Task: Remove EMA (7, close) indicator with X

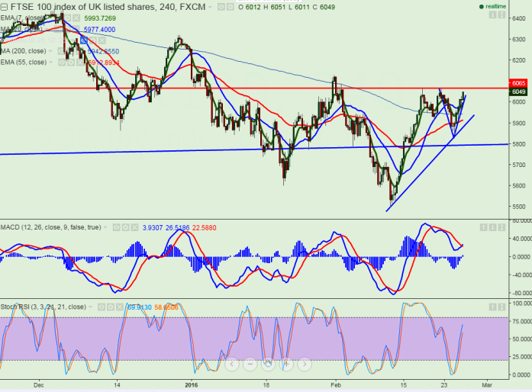Action: pyautogui.click(x=76, y=18)
